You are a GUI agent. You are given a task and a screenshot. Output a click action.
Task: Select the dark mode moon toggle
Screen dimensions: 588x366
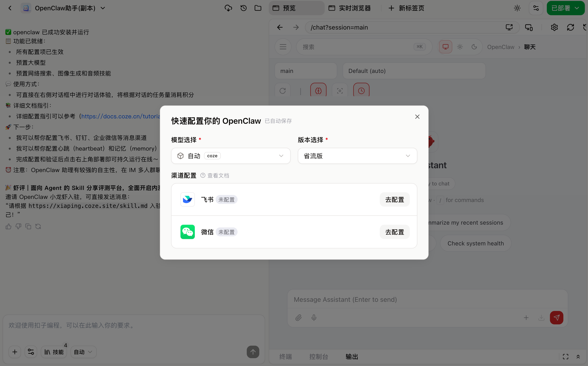(x=474, y=47)
